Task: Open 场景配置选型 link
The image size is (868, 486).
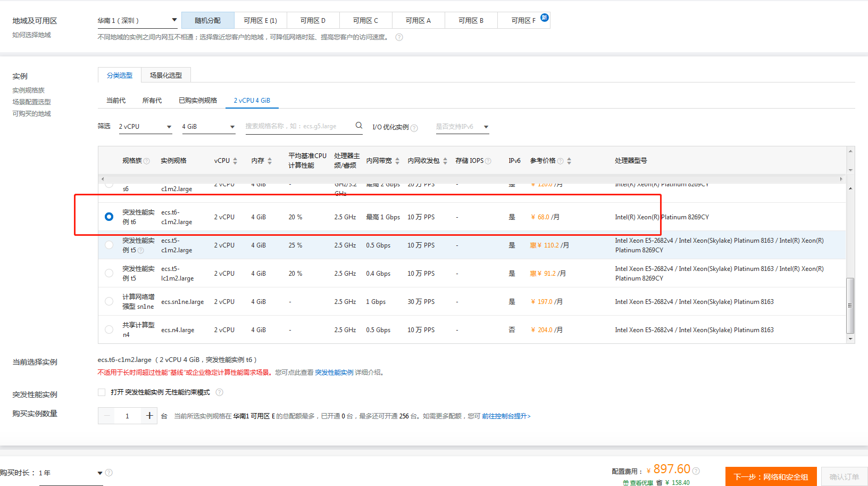Action: tap(32, 102)
